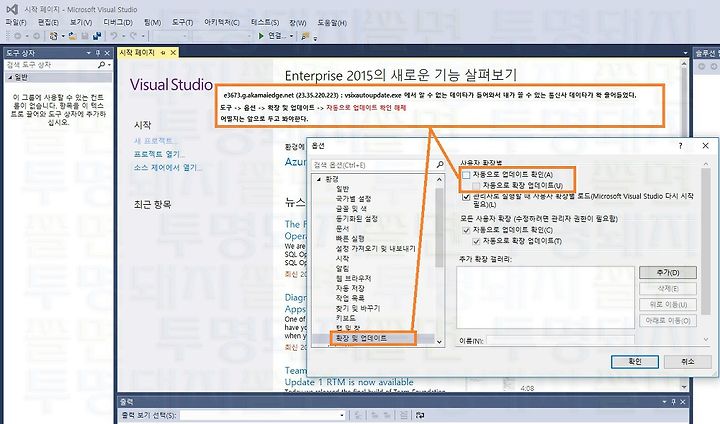Click the options dialog search magnifier icon
The width and height of the screenshot is (720, 424).
439,164
